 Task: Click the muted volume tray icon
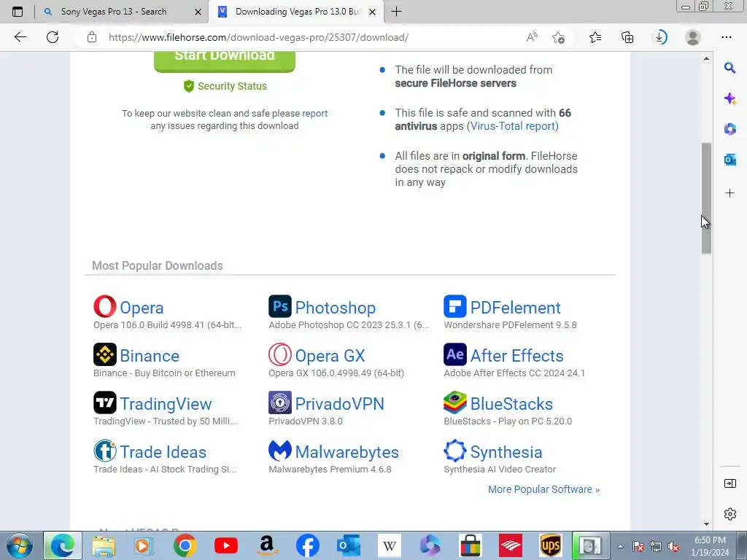tap(673, 547)
